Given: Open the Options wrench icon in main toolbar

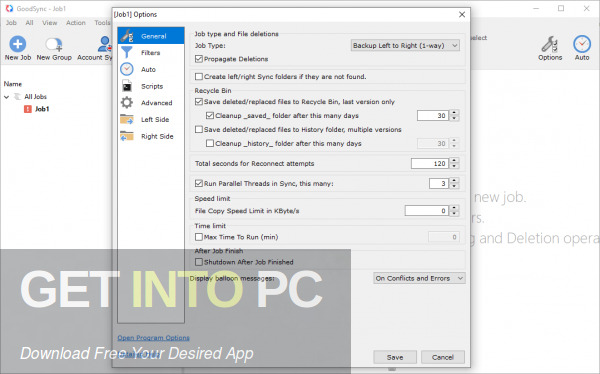Looking at the screenshot, I should [550, 44].
